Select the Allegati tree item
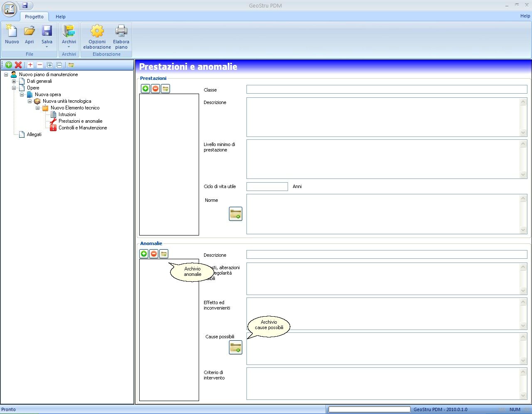Image resolution: width=532 pixels, height=414 pixels. pyautogui.click(x=34, y=134)
